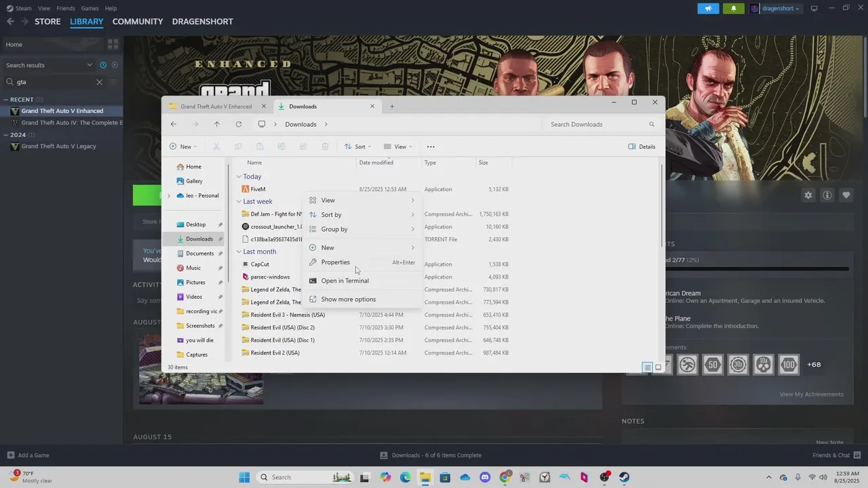Viewport: 868px width, 488px height.
Task: Open Friends & Chat in Steam
Action: 836,455
